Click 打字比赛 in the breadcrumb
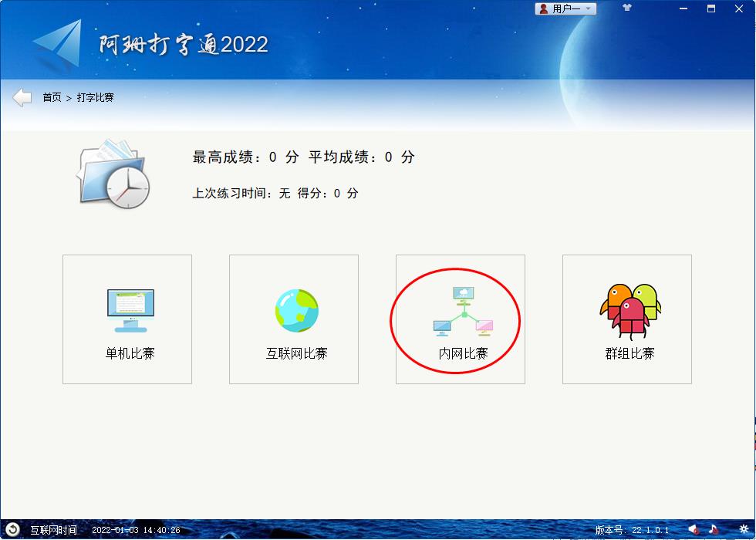The image size is (756, 540). tap(96, 97)
